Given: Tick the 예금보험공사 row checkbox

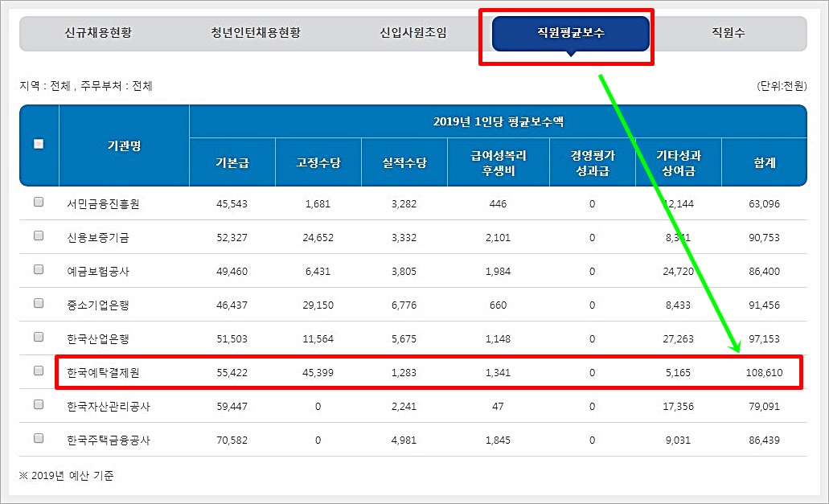Looking at the screenshot, I should point(39,269).
